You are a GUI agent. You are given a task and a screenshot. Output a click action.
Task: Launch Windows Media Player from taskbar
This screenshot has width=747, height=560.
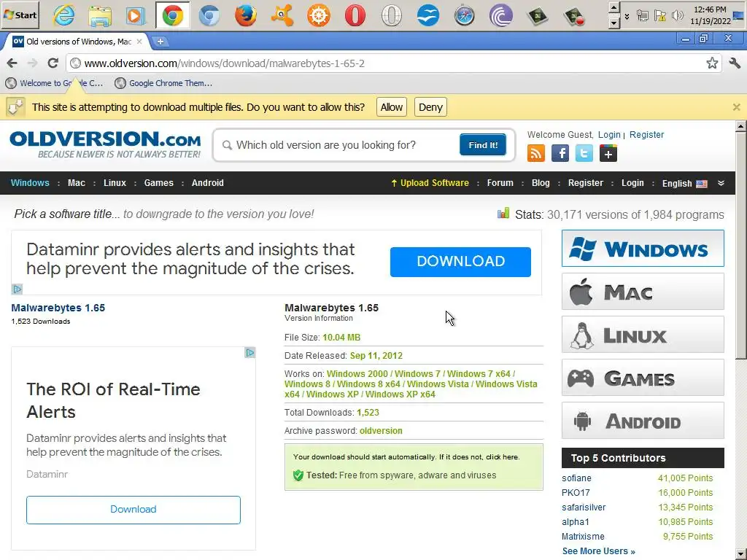pyautogui.click(x=136, y=16)
